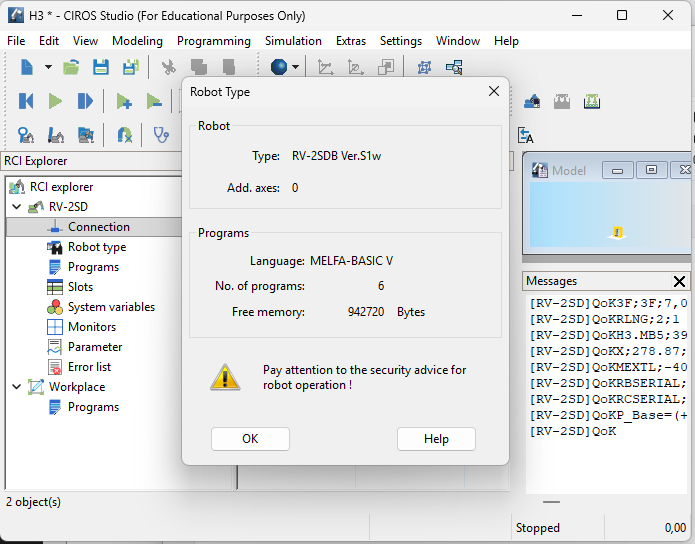The width and height of the screenshot is (695, 544).
Task: Click the QoKRLNG;2;1 message line
Action: click(604, 319)
